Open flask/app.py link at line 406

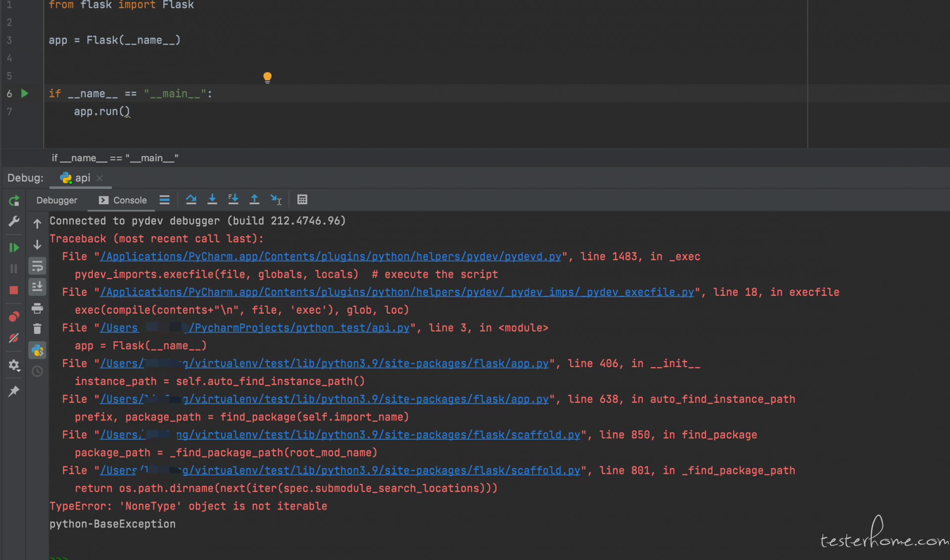[325, 363]
